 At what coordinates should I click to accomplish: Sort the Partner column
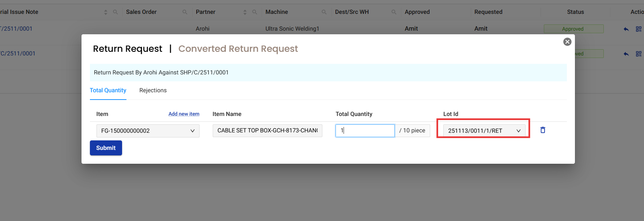tap(245, 12)
